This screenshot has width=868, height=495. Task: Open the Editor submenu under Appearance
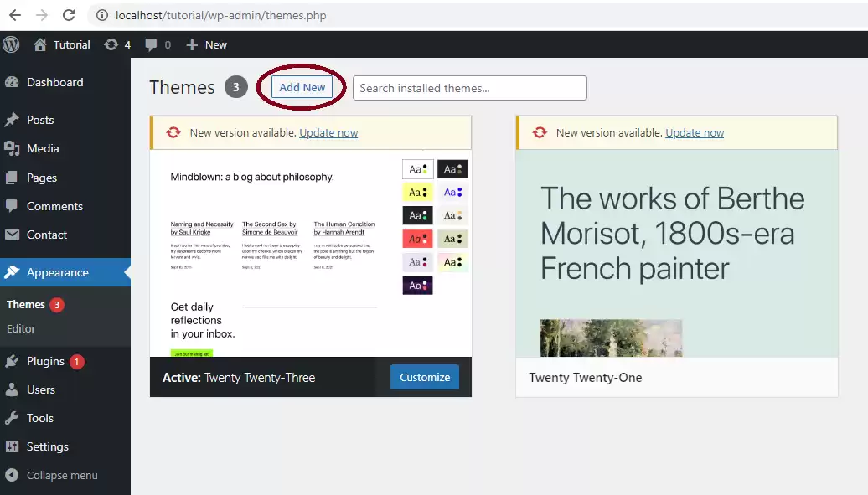click(x=21, y=328)
